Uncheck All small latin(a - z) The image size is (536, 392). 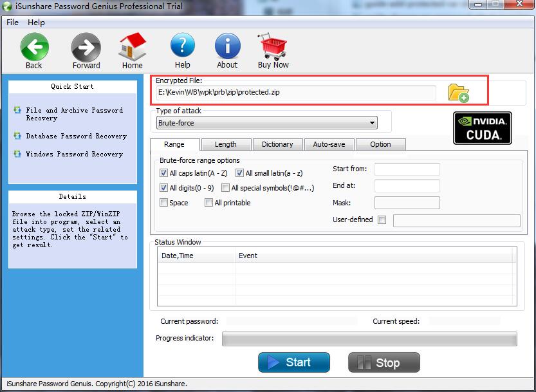click(239, 173)
